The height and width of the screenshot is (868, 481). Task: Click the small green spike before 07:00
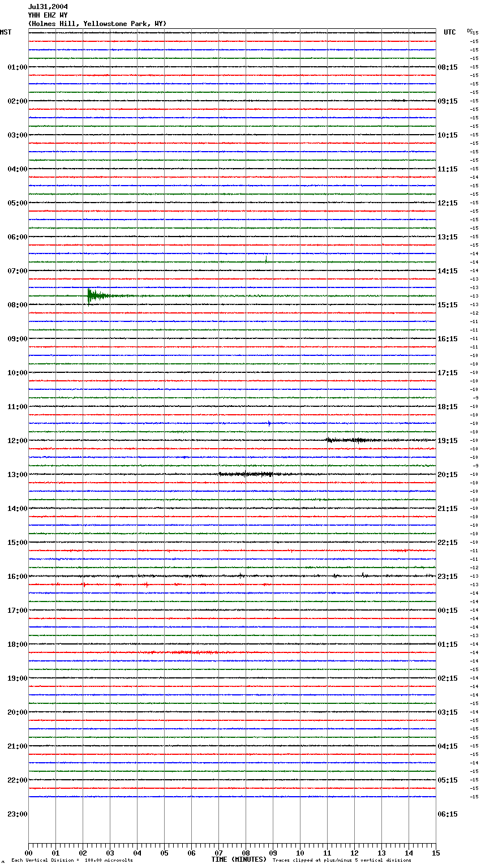click(x=266, y=260)
